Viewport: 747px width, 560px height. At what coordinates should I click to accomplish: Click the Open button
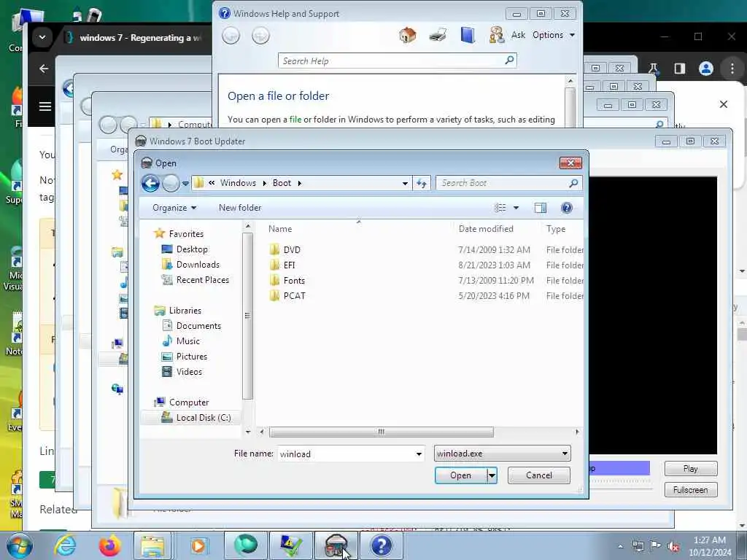(x=461, y=475)
